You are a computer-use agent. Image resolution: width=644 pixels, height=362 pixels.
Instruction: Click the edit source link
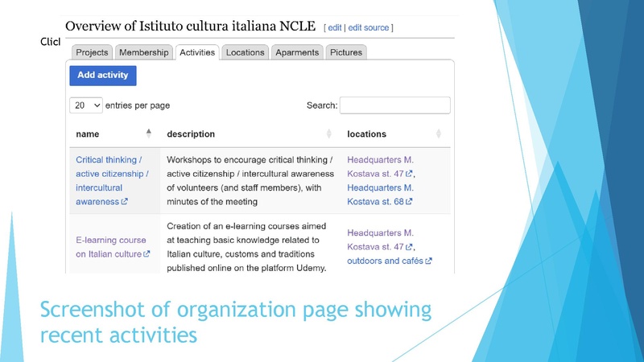coord(369,28)
